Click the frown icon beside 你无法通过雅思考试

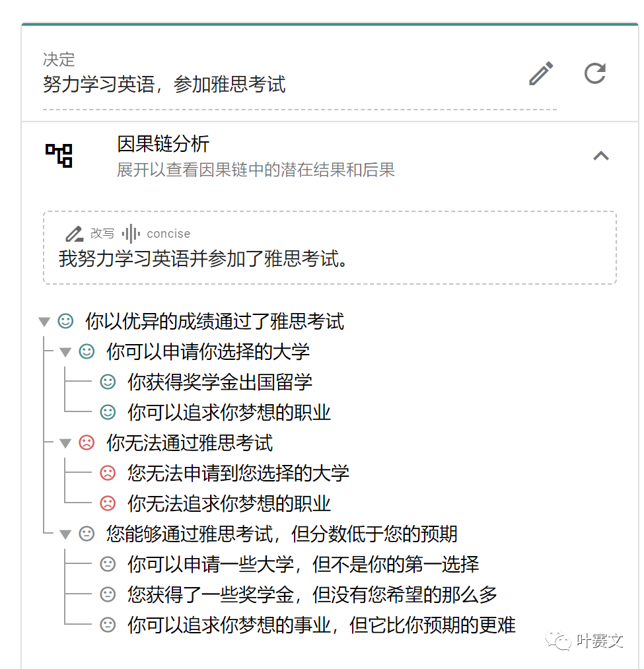click(86, 443)
